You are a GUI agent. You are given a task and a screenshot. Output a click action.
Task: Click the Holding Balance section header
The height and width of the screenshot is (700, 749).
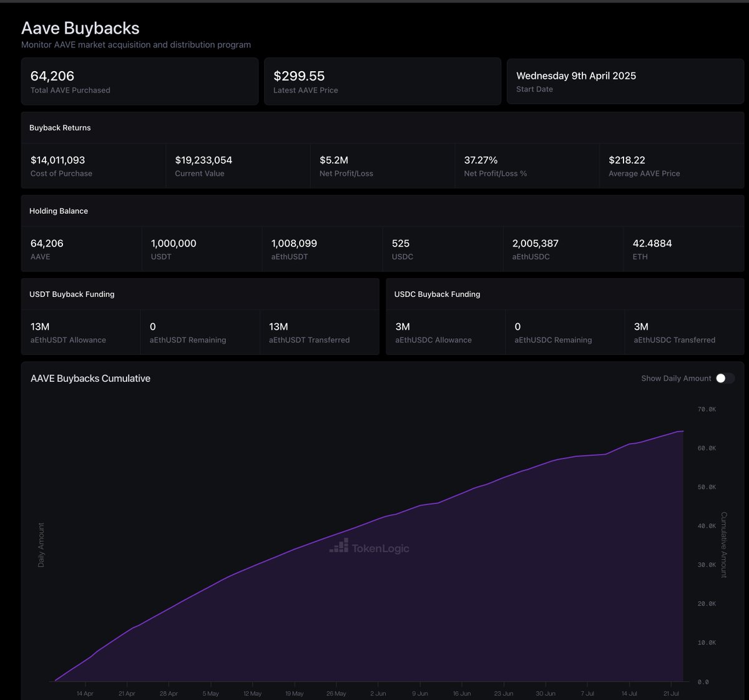click(x=59, y=211)
